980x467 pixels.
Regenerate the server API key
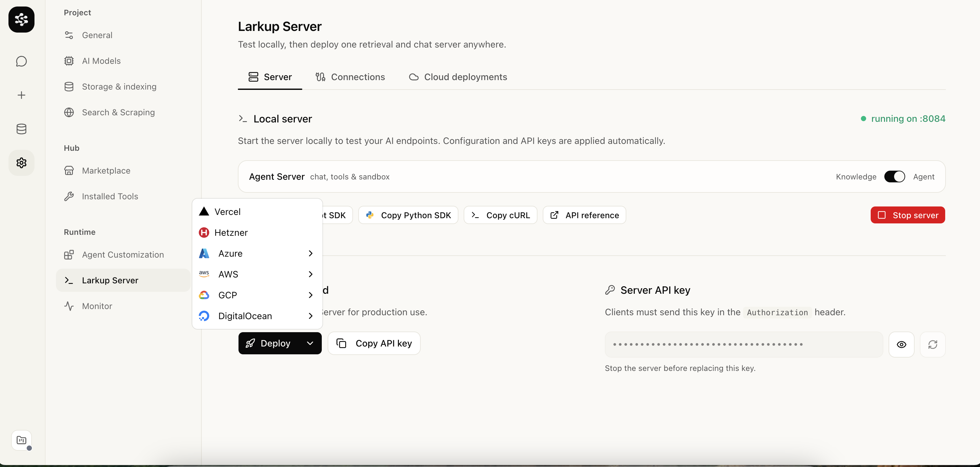click(932, 345)
